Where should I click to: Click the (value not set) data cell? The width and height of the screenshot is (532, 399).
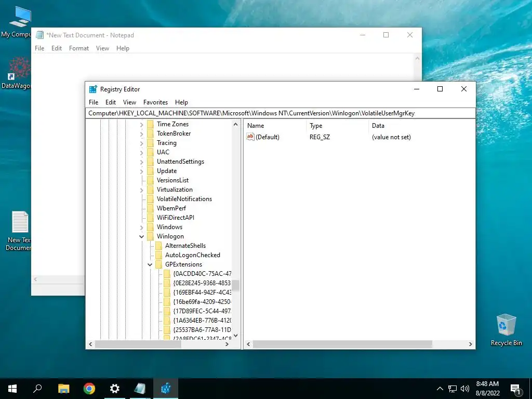391,137
